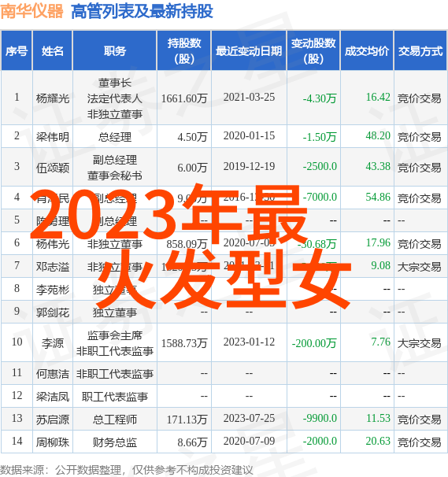The height and width of the screenshot is (477, 448).
Task: Click the 总工程师 position cell
Action: [x=115, y=420]
